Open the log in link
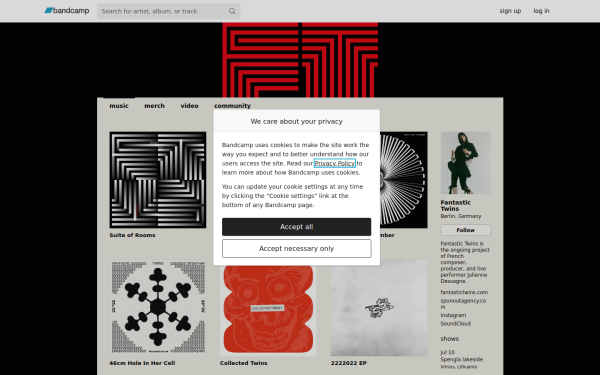This screenshot has height=375, width=600. coord(541,11)
